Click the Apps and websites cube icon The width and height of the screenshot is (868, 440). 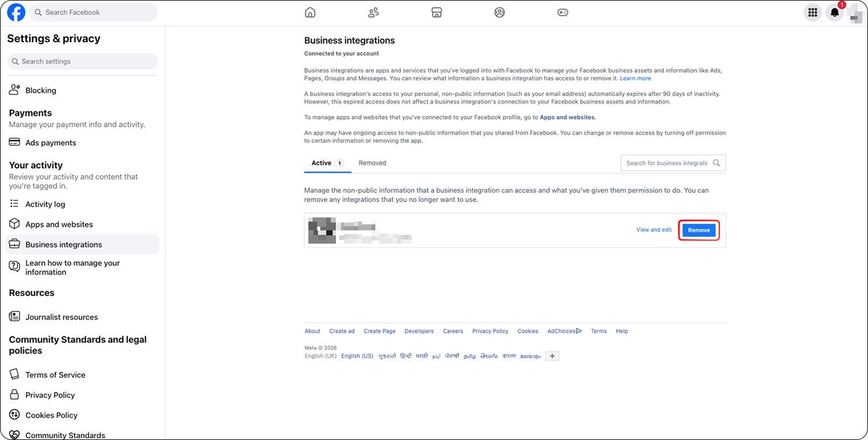point(15,224)
